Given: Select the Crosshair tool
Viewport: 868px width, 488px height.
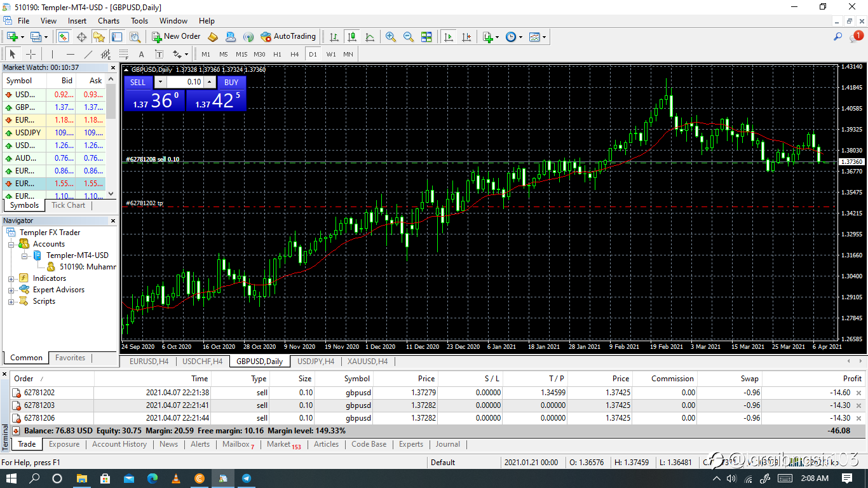Looking at the screenshot, I should [31, 54].
